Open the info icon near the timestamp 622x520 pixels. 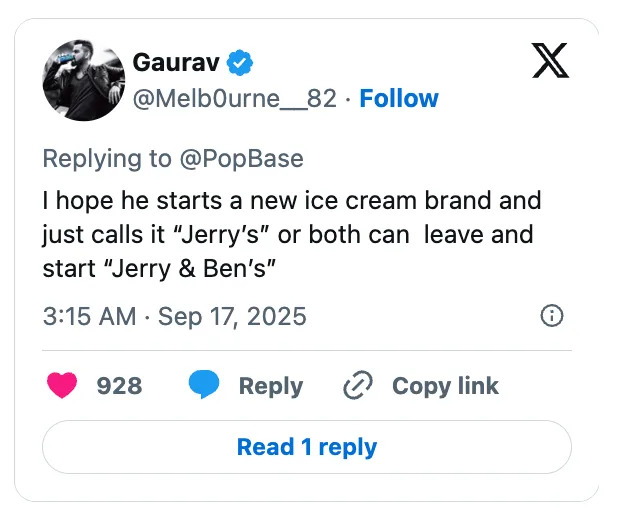tap(551, 316)
